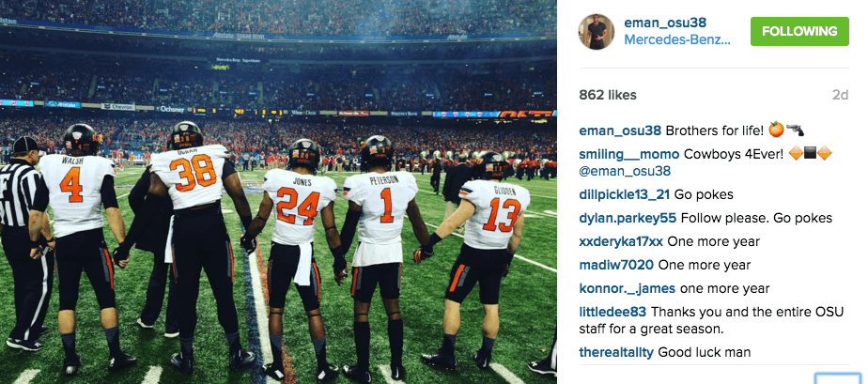868x384 pixels.
Task: Visit dillpickle13_21's profile
Action: (x=625, y=194)
